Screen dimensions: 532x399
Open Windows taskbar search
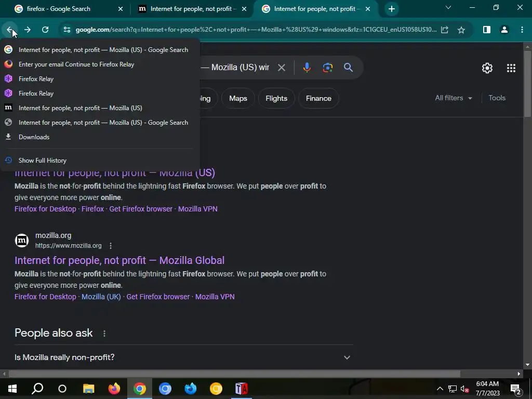[37, 389]
